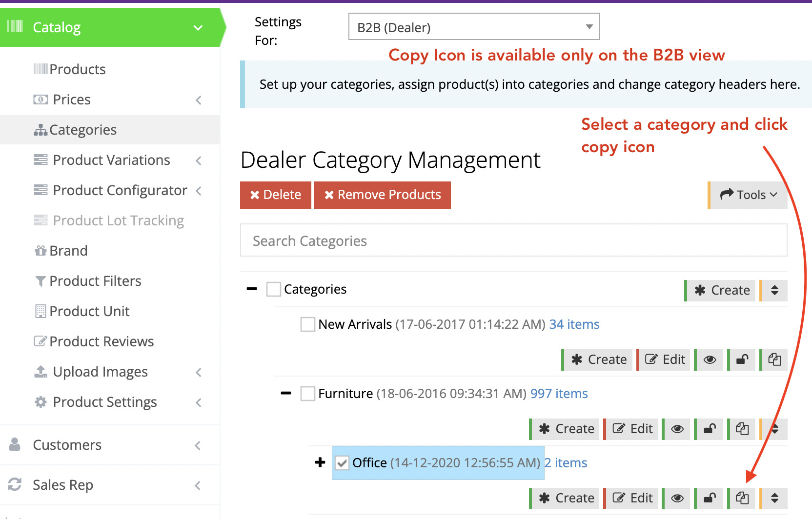This screenshot has height=519, width=812.
Task: Select the Categories icon in the sidebar
Action: pyautogui.click(x=41, y=130)
